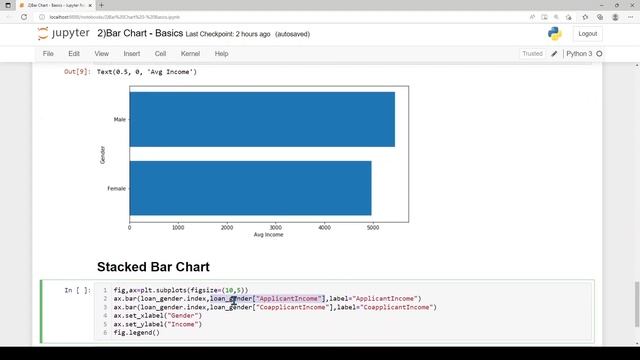Rename notebook via title 2)Bar Chart - Basics
This screenshot has width=640, height=360.
pos(140,33)
